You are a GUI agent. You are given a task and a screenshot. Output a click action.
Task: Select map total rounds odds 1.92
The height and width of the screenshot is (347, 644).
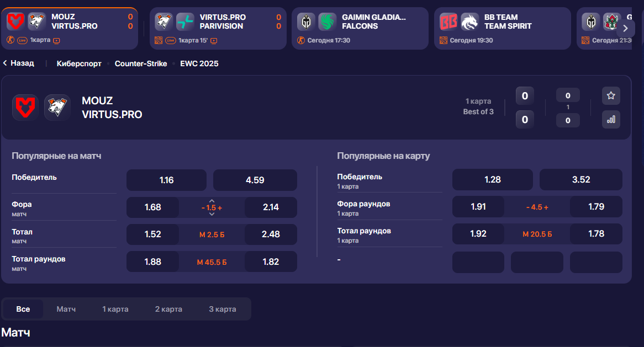tap(478, 234)
